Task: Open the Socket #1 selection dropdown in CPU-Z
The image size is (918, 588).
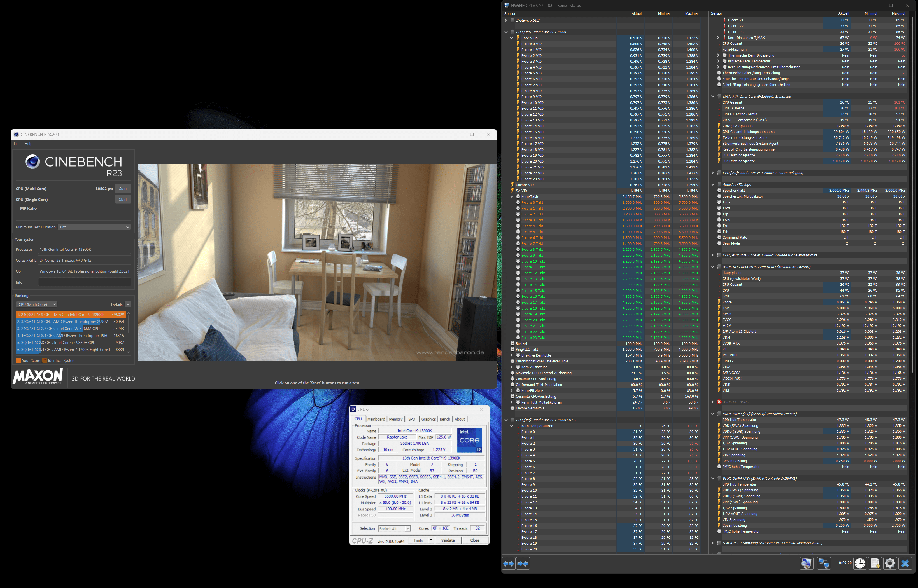Action: coord(394,528)
